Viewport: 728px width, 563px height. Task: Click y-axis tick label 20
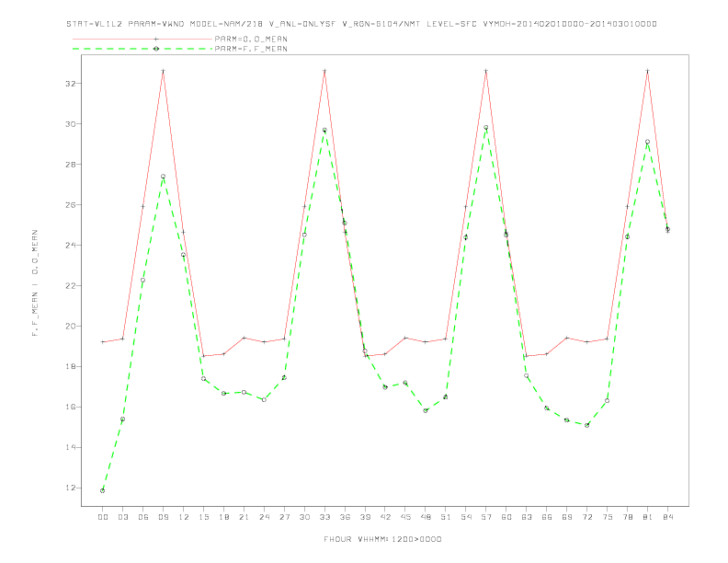pos(71,326)
